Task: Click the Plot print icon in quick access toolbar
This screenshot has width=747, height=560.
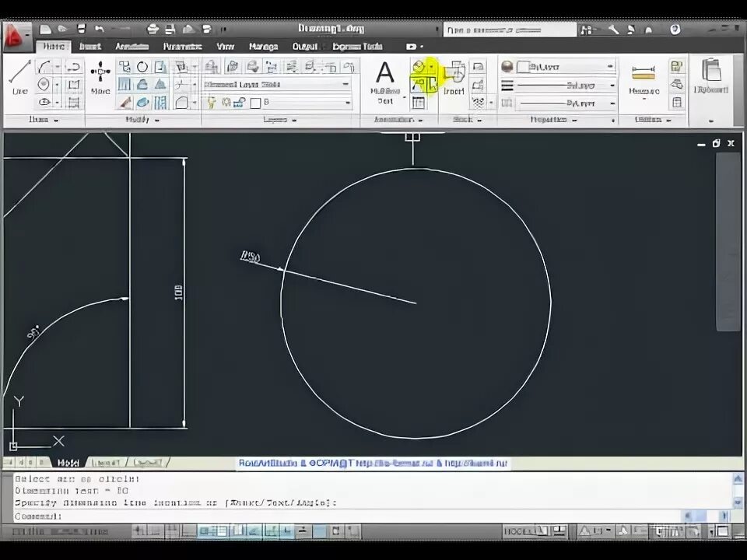Action: click(x=153, y=30)
